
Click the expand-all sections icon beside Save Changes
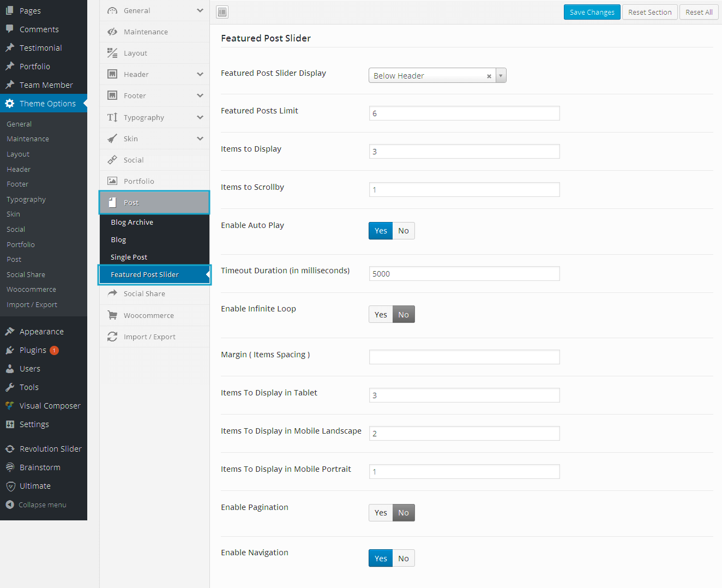222,12
